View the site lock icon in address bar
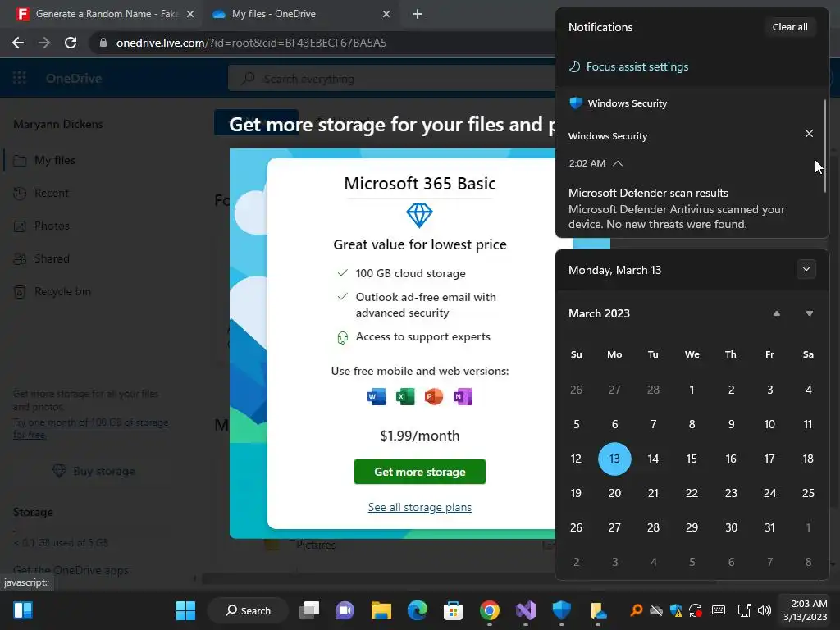The image size is (840, 630). click(103, 43)
